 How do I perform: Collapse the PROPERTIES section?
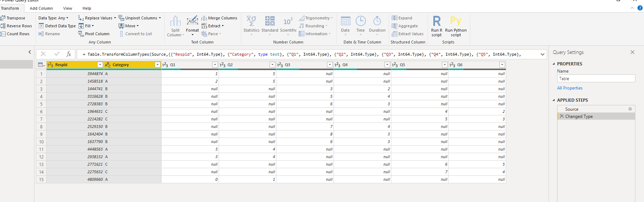(x=554, y=64)
